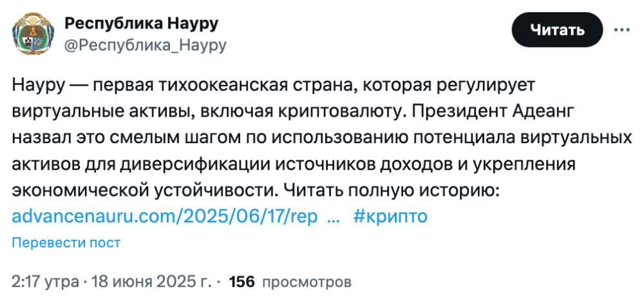Select the #крипто hashtag

tap(390, 216)
